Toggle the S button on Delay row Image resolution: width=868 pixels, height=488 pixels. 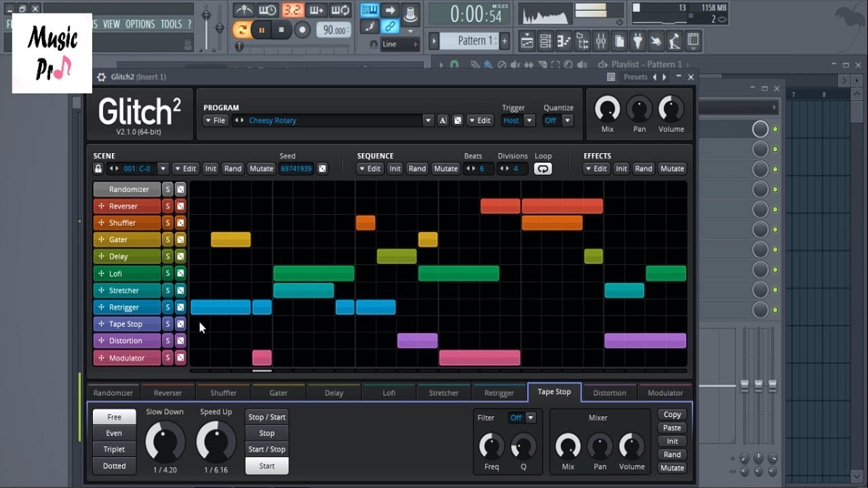(167, 256)
